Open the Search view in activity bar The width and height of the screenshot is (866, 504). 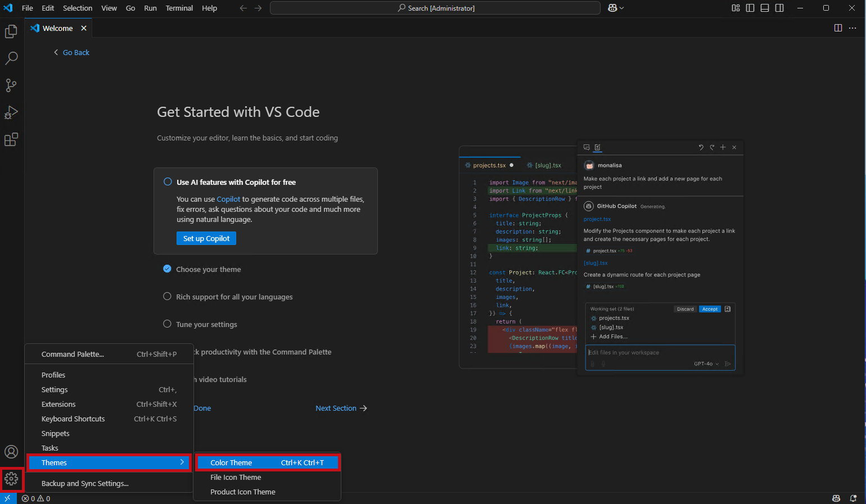click(x=11, y=58)
